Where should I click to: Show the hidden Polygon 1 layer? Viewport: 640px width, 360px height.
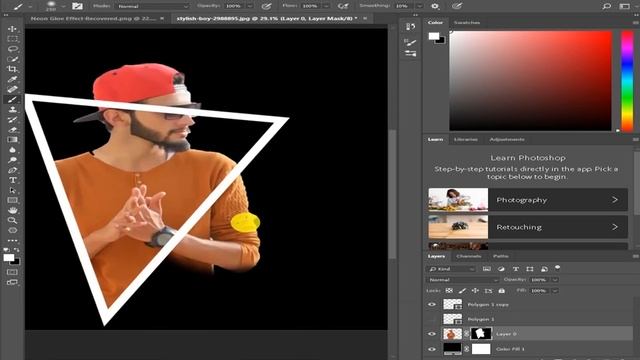432,319
